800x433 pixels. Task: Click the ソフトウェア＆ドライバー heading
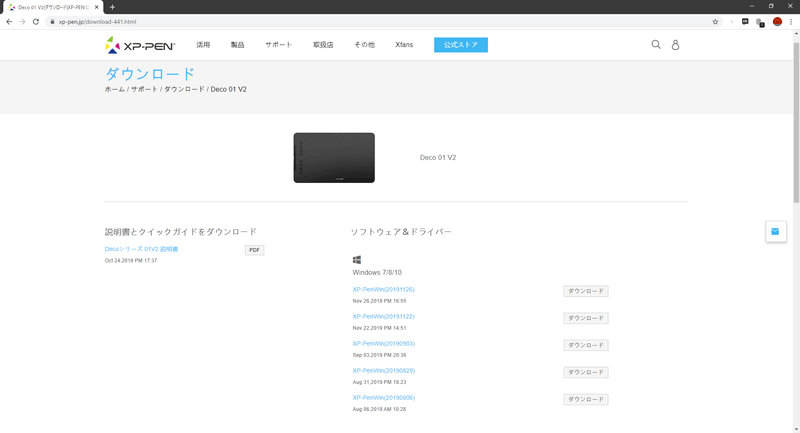401,232
